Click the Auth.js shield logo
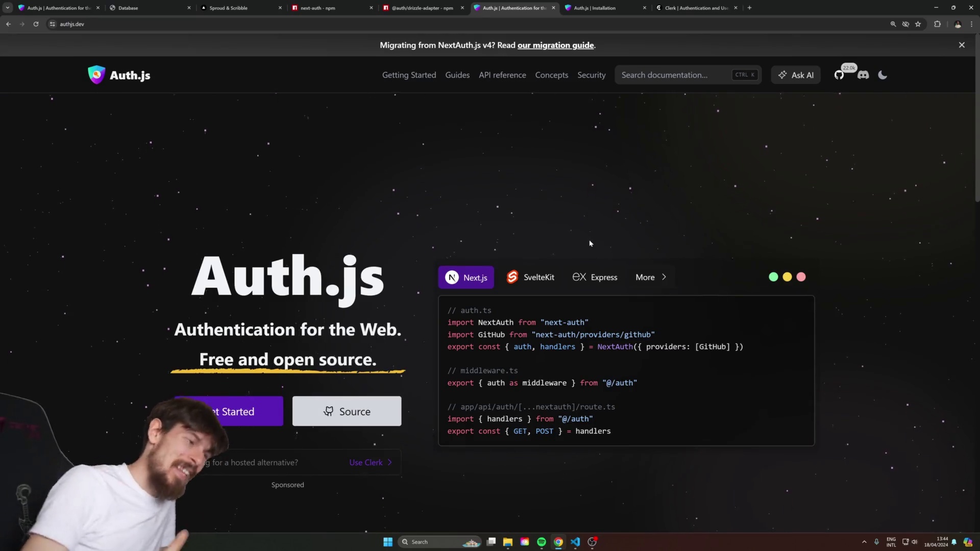This screenshot has height=551, width=980. pos(96,75)
